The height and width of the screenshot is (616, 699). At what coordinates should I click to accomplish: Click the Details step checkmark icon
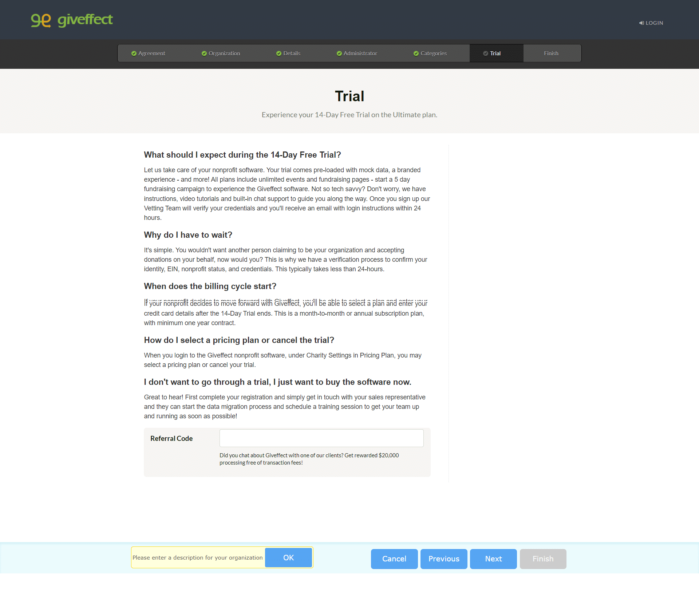tap(277, 53)
